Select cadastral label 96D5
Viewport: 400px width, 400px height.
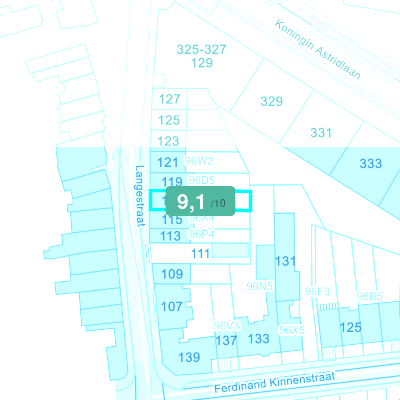202,180
